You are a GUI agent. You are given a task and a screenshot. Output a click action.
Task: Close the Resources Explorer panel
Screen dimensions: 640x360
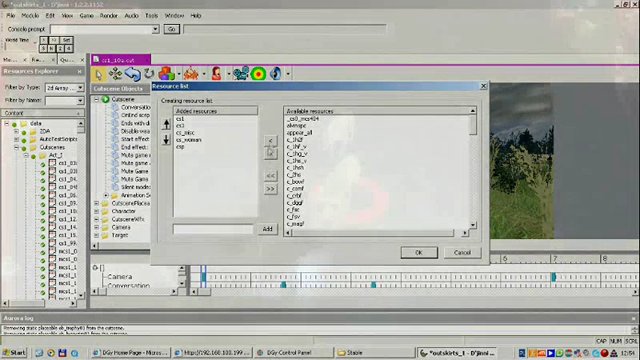click(80, 71)
